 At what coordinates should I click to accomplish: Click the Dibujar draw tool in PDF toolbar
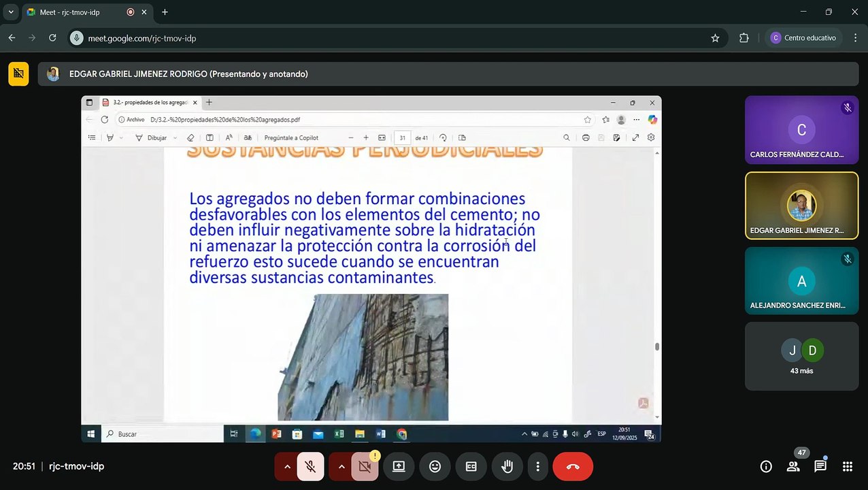coord(152,137)
